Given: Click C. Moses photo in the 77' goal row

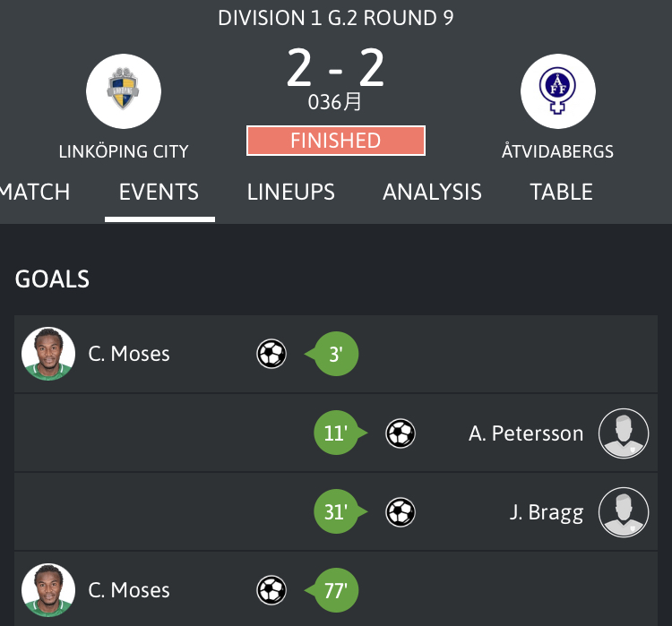Looking at the screenshot, I should click(x=48, y=590).
